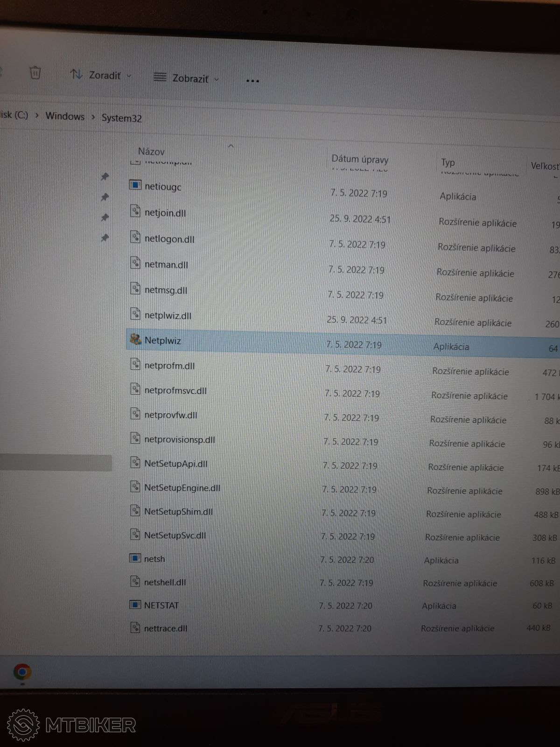This screenshot has width=560, height=747.
Task: Sort by Dátum úpravy column header
Action: (x=360, y=159)
